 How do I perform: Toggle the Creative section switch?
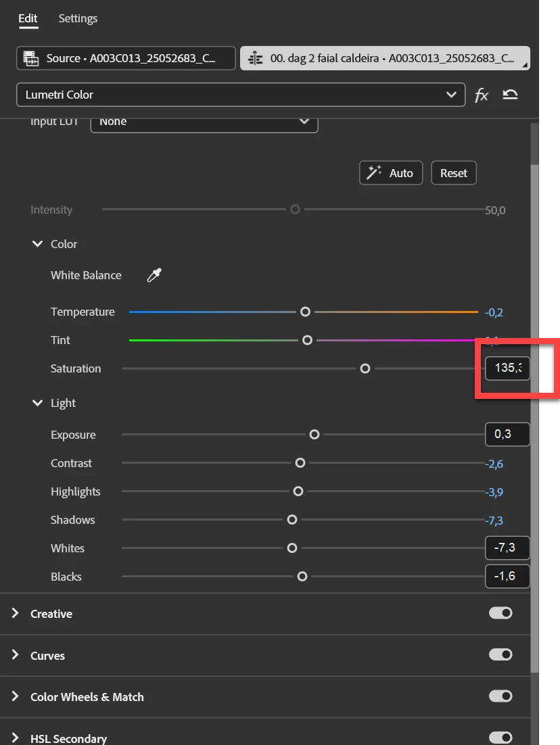point(500,613)
